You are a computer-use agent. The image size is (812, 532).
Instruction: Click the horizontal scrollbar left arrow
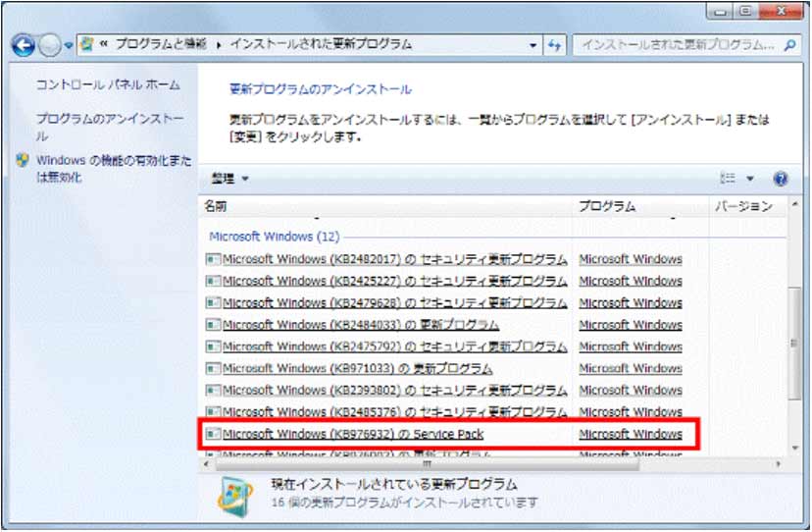point(207,464)
